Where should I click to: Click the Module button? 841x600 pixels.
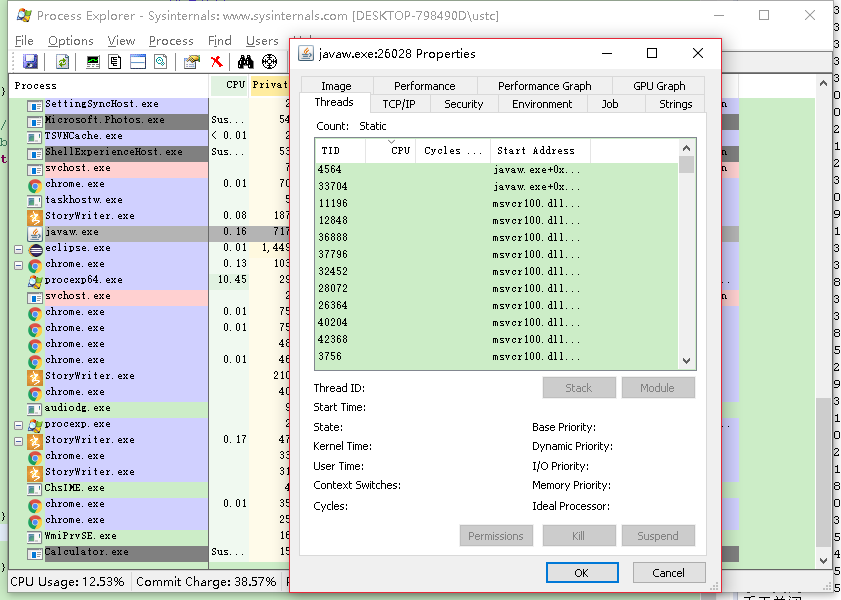658,388
